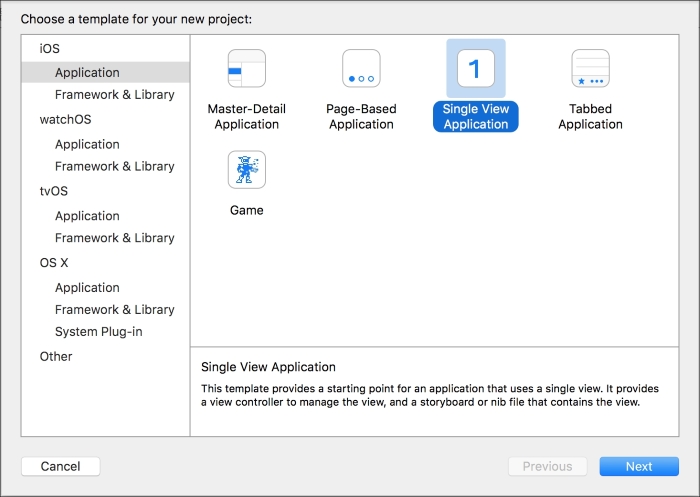Open tvOS Framework & Library category

(x=114, y=238)
